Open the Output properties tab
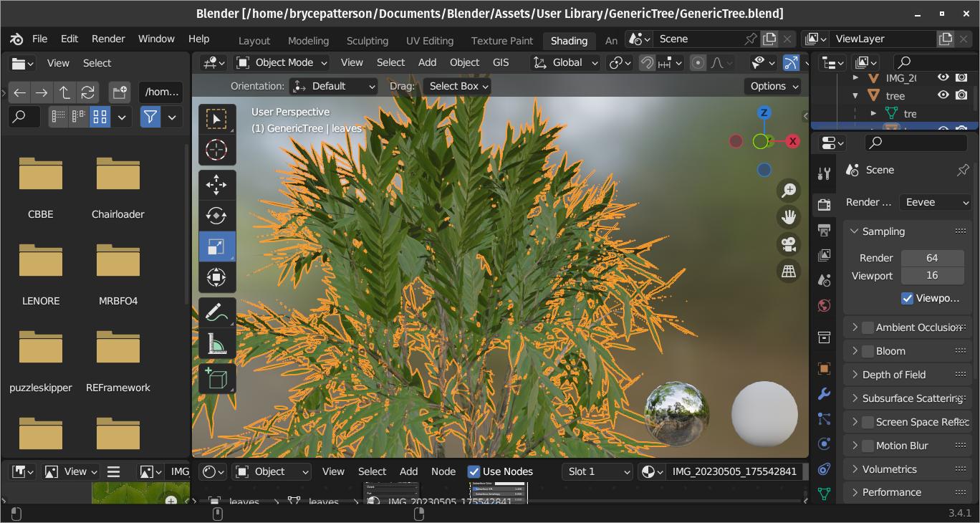The width and height of the screenshot is (980, 523). [824, 230]
